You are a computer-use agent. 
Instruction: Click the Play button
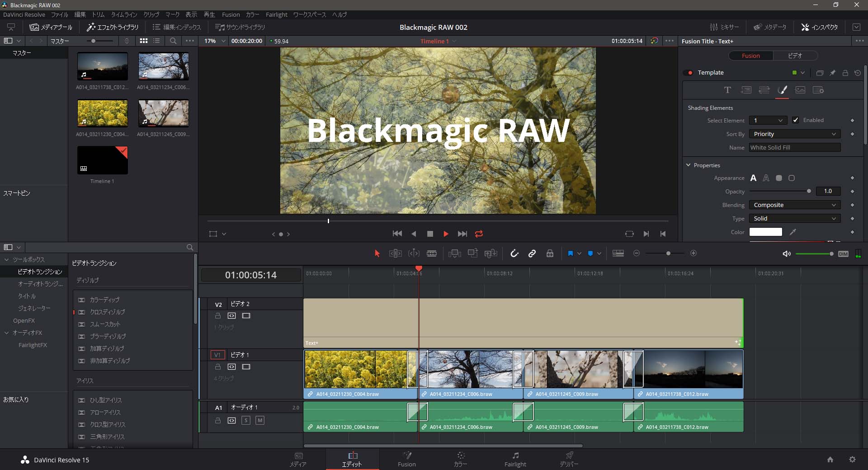tap(446, 234)
